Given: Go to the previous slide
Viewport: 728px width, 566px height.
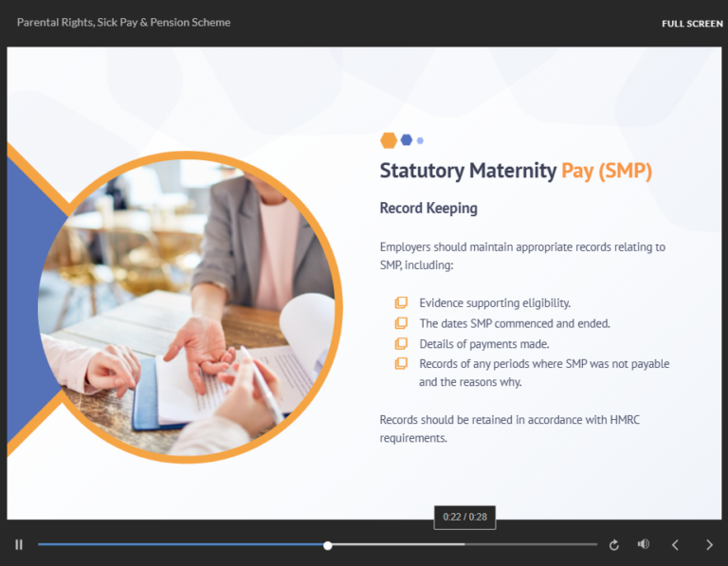Looking at the screenshot, I should (x=676, y=544).
